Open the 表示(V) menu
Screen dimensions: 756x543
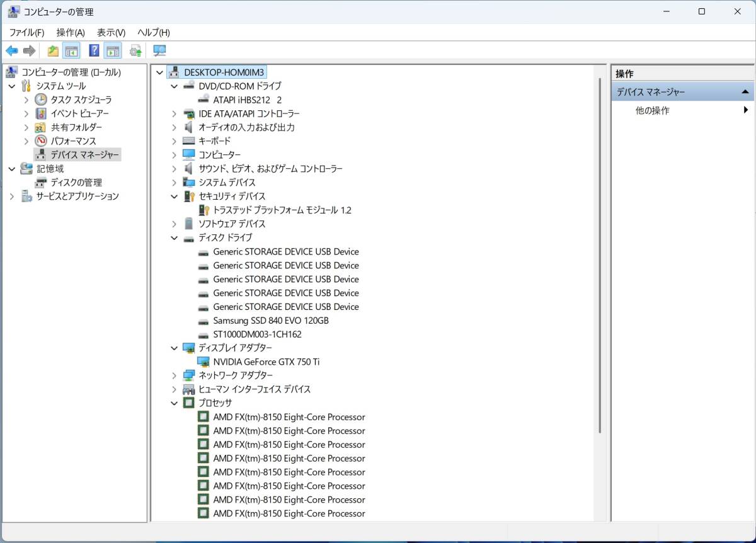111,32
